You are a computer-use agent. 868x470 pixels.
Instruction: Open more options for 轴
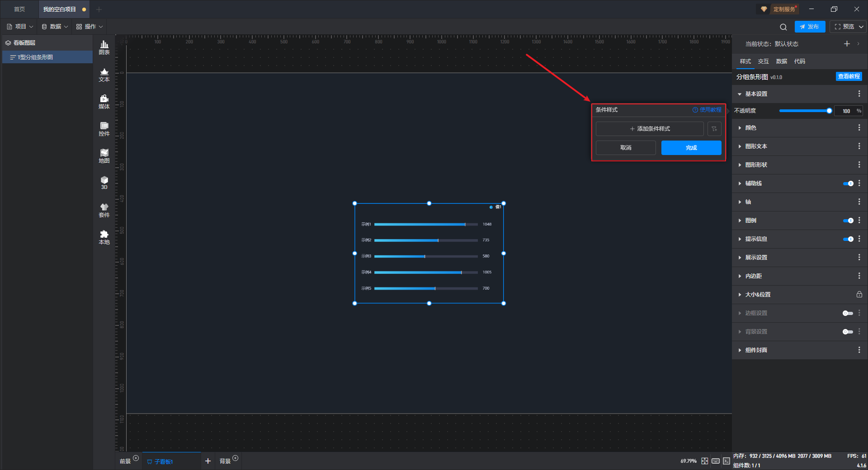[859, 202]
